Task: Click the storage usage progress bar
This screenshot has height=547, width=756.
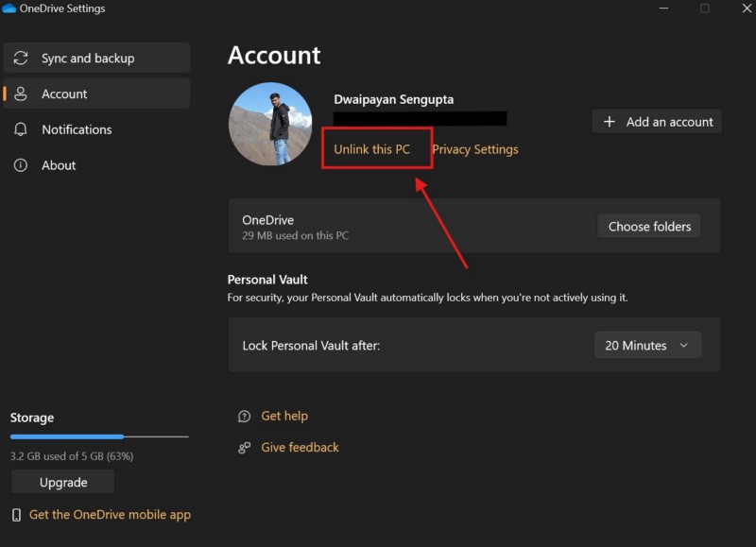Action: coord(99,436)
